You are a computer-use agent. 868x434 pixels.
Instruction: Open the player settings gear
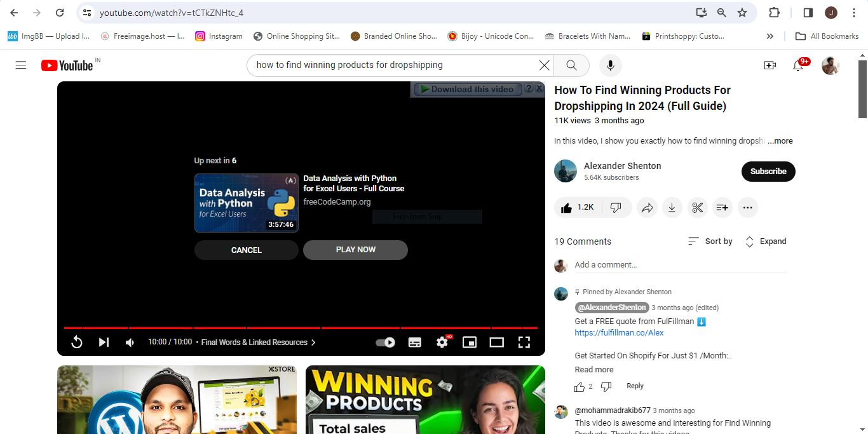click(443, 342)
